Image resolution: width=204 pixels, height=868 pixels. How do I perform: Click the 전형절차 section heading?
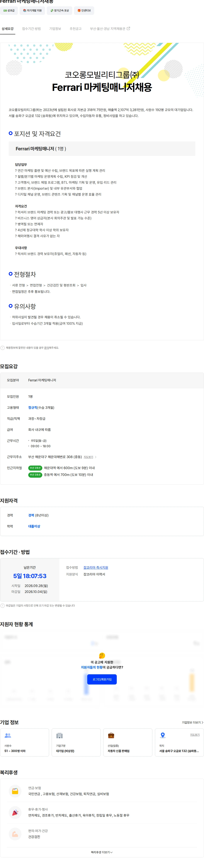pyautogui.click(x=25, y=274)
